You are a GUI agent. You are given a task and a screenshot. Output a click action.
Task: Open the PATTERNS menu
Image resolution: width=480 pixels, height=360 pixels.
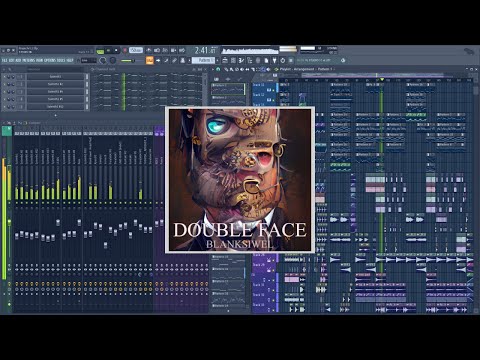coord(28,60)
